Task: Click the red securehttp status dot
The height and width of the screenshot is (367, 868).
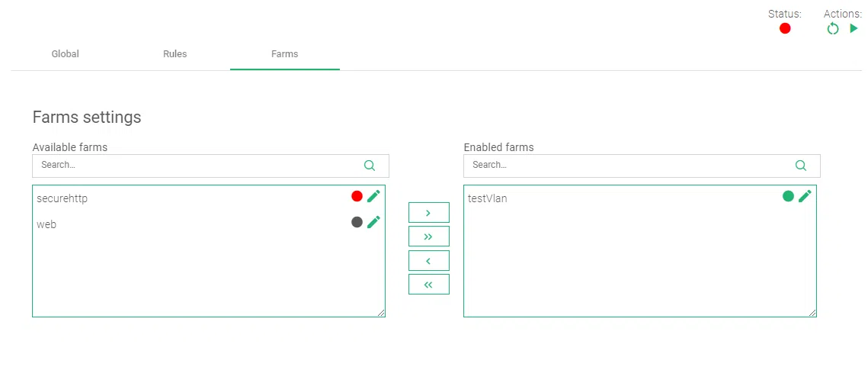Action: pos(357,196)
